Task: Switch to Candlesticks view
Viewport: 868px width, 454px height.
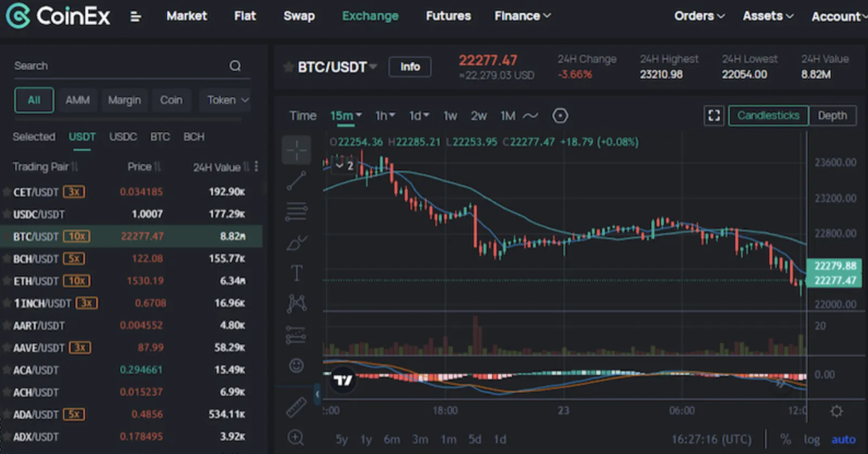Action: coord(768,116)
